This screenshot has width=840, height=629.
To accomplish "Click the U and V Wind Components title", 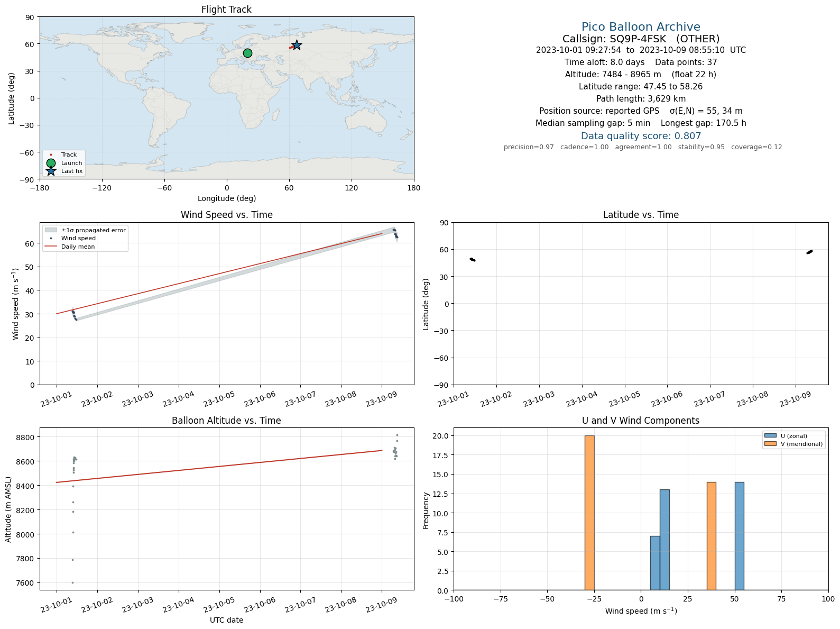I will click(x=641, y=421).
